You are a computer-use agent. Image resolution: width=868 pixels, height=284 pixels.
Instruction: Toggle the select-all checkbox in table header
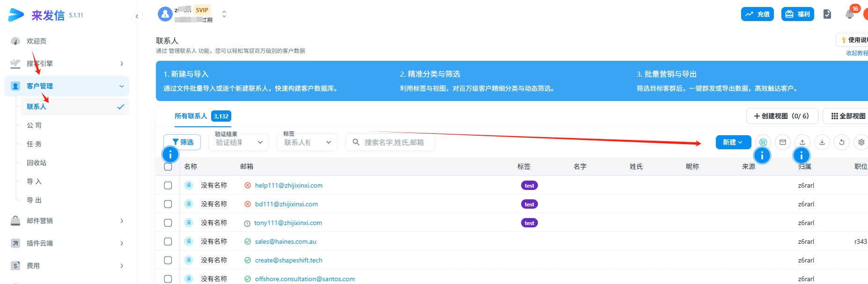coord(168,167)
